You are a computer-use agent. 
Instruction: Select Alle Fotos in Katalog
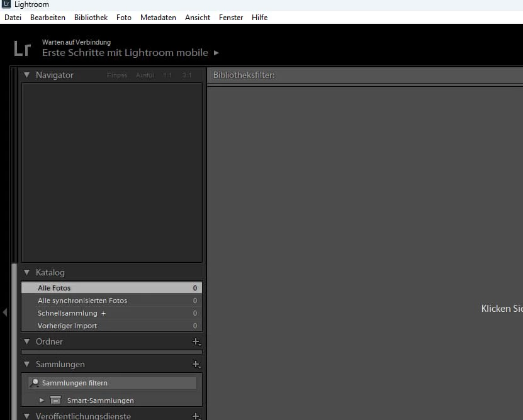[x=112, y=288]
